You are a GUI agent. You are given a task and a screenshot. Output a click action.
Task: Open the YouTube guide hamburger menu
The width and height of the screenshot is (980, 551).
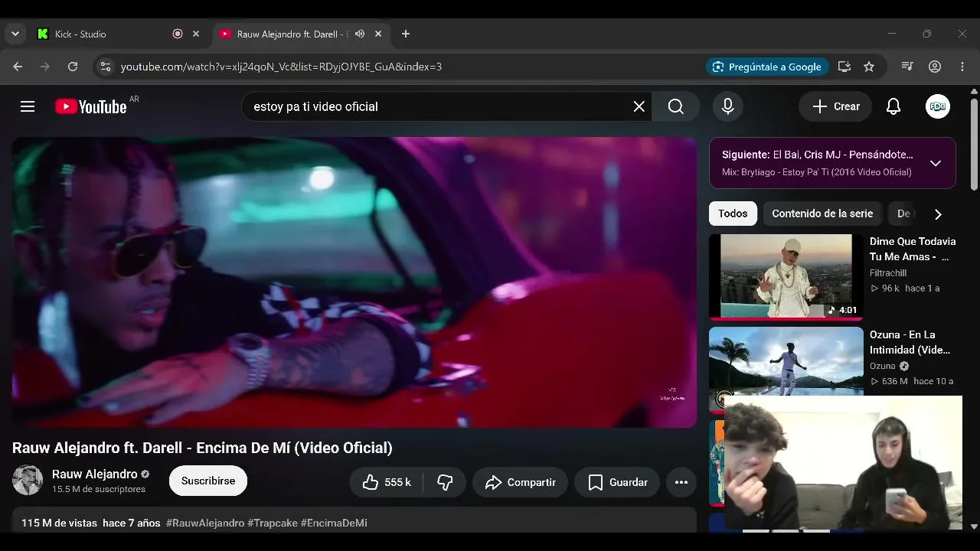[x=28, y=106]
